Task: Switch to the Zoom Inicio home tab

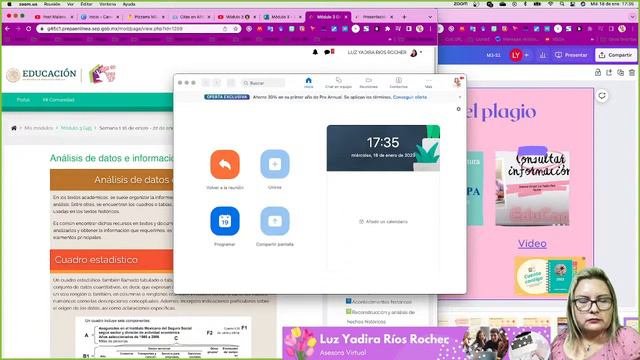Action: click(309, 82)
